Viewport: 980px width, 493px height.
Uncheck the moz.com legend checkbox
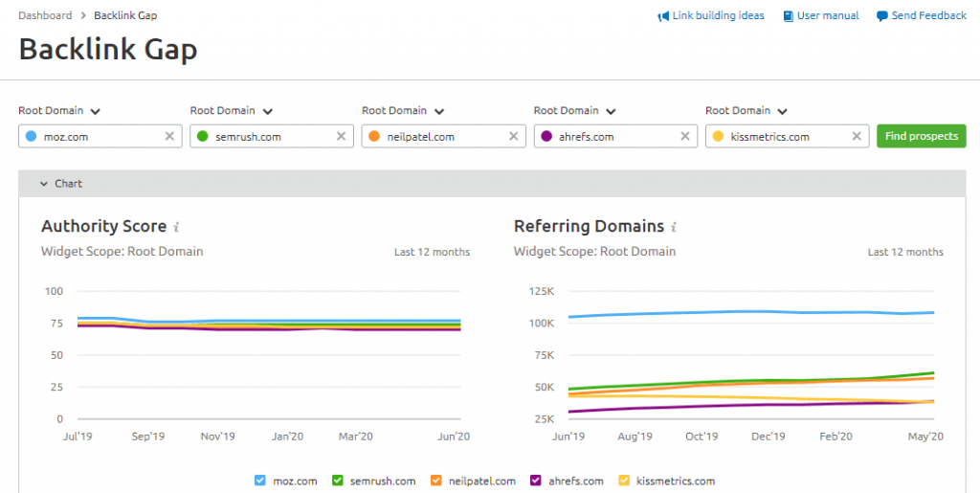click(x=260, y=481)
